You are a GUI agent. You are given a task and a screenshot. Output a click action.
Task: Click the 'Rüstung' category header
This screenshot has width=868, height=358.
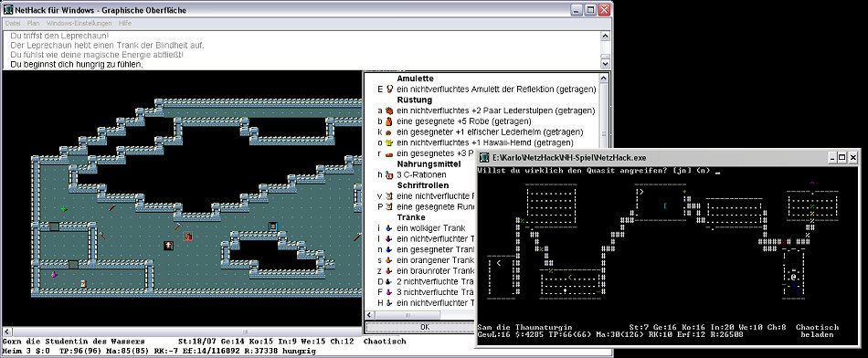(x=414, y=100)
